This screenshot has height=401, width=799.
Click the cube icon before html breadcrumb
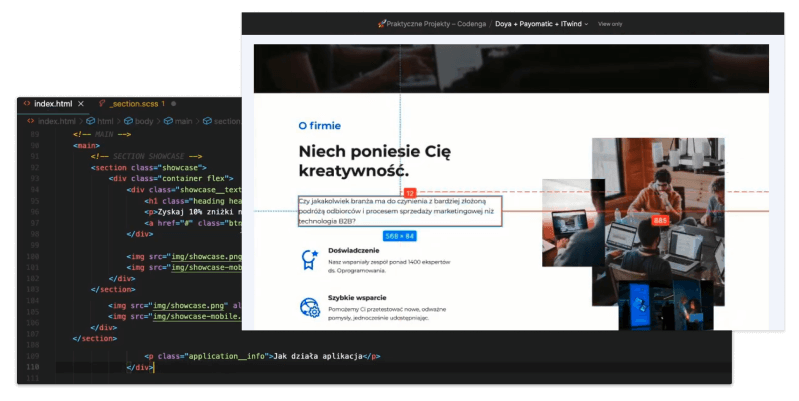91,121
